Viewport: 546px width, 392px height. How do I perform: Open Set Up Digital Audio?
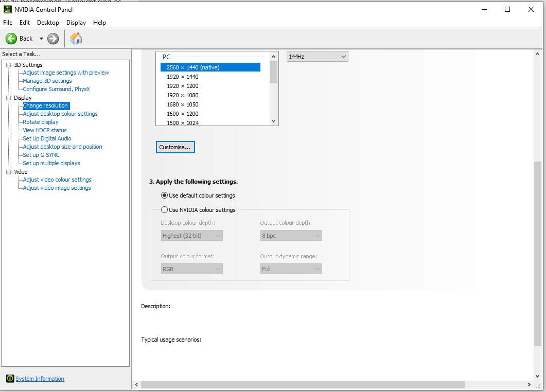(47, 138)
